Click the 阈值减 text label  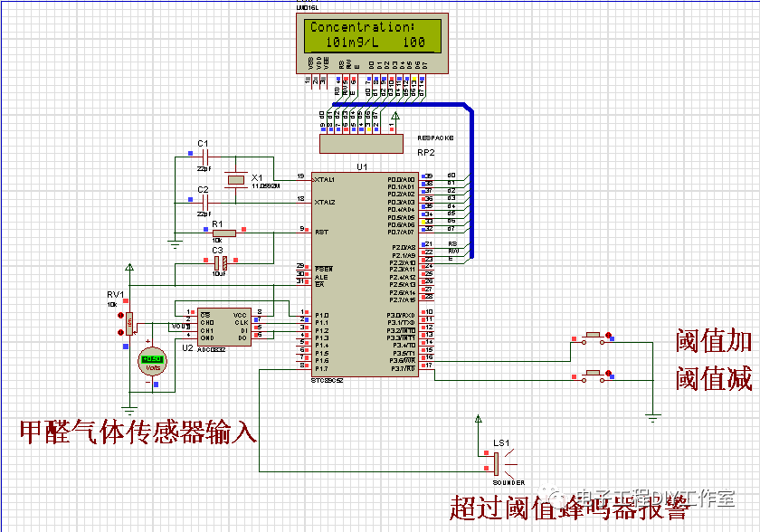[x=714, y=379]
